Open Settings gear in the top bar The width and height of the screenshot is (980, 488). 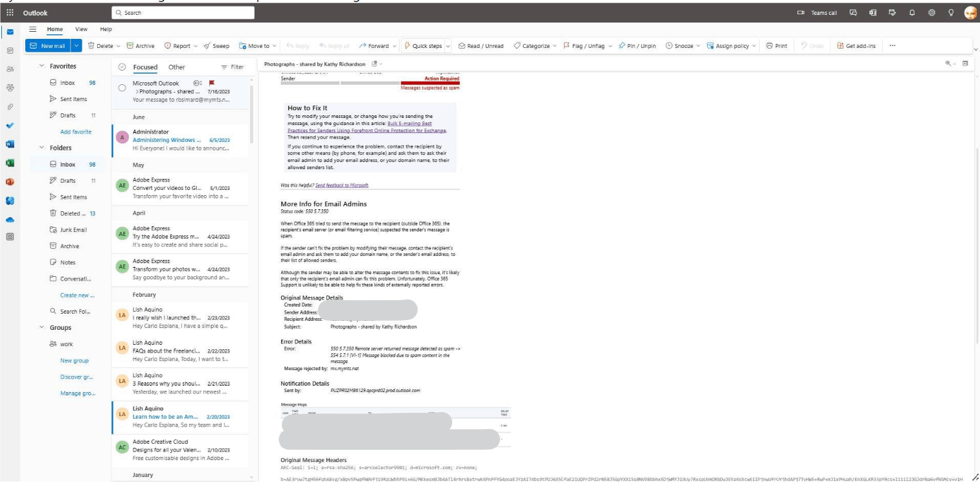point(931,13)
